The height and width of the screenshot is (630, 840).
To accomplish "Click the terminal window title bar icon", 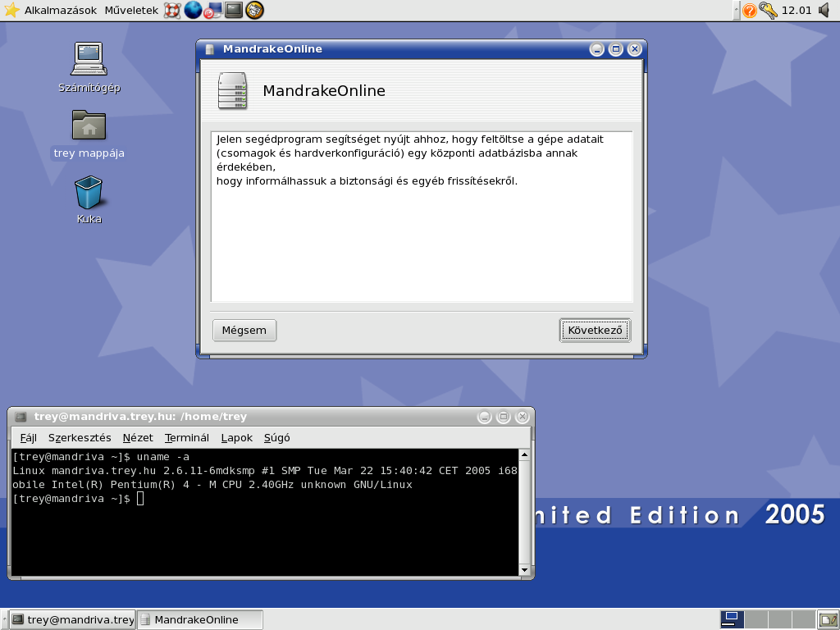I will 21,417.
